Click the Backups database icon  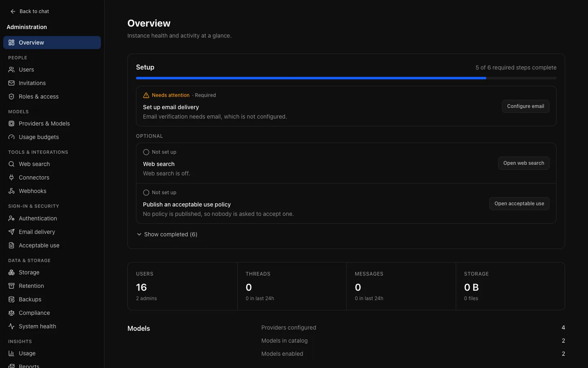point(11,299)
